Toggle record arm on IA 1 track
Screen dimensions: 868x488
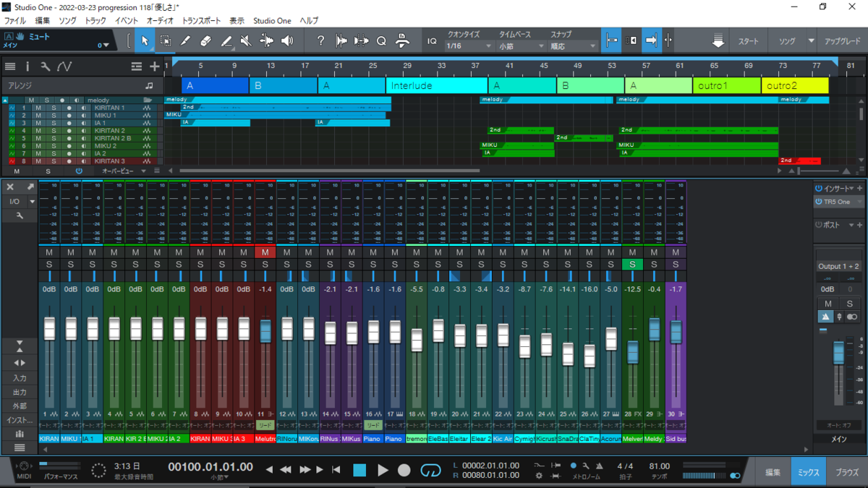69,123
